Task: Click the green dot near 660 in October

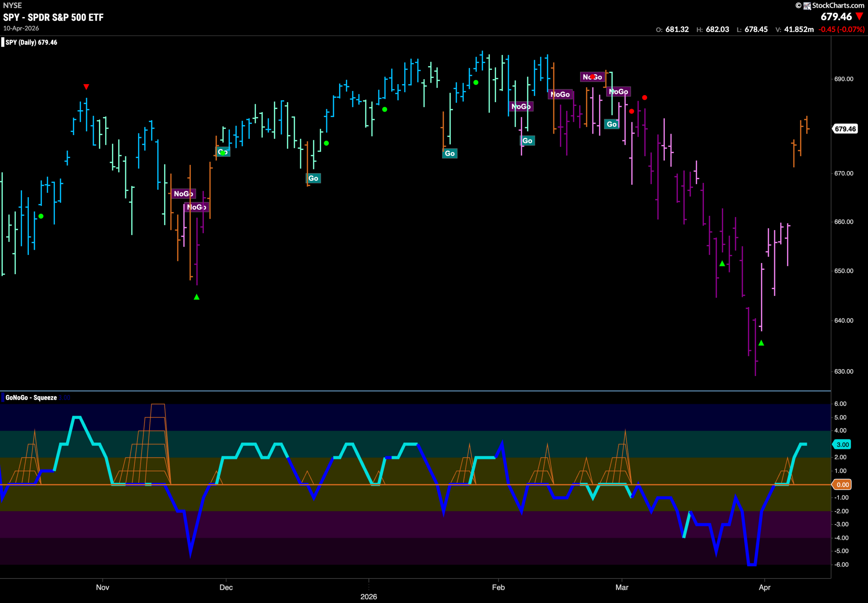Action: pyautogui.click(x=41, y=216)
